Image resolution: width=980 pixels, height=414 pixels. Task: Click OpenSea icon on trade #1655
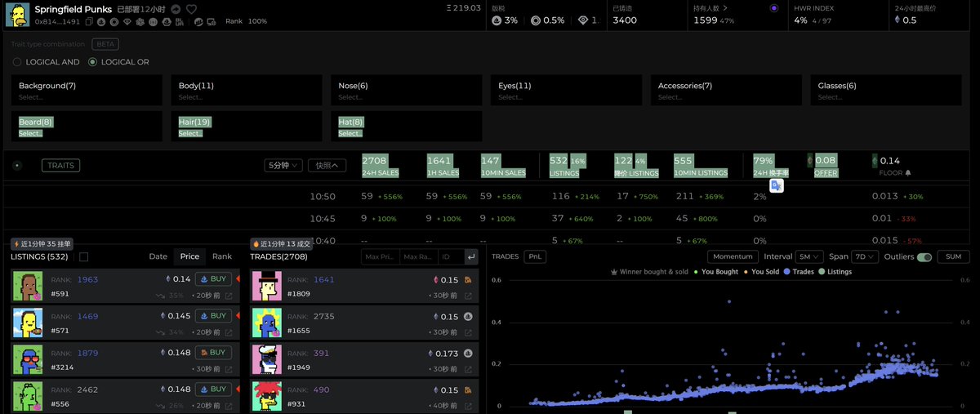469,316
